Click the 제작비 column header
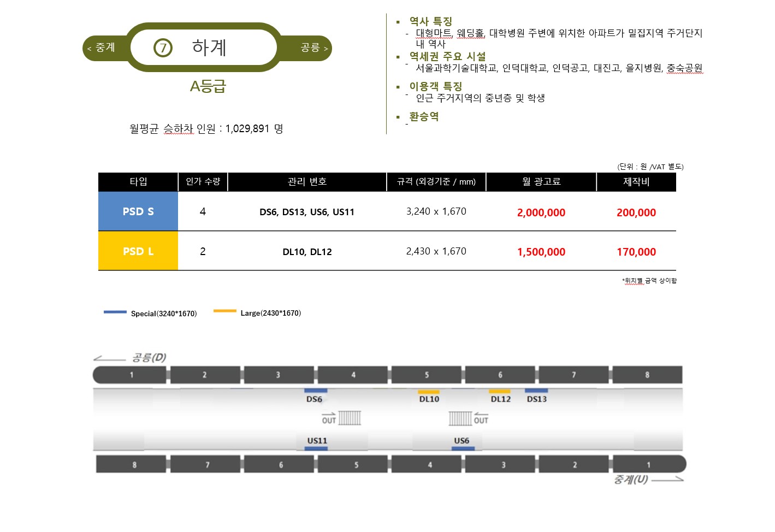 point(636,182)
